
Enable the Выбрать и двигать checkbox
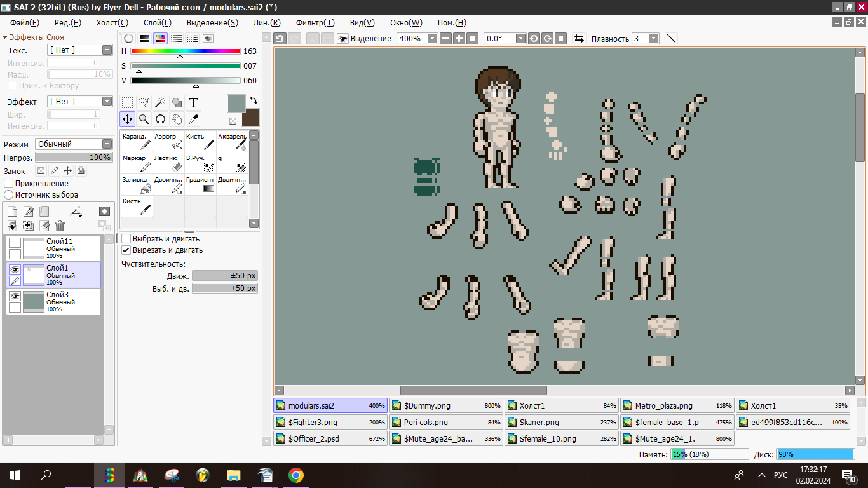pyautogui.click(x=126, y=239)
